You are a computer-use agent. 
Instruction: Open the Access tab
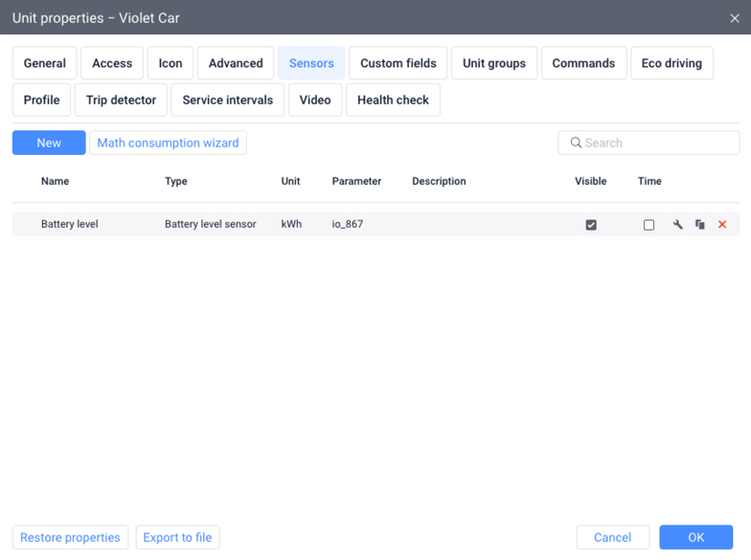tap(112, 63)
